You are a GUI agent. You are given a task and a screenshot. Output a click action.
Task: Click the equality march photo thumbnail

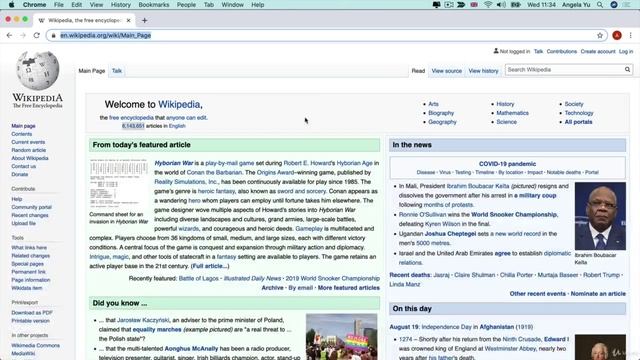tap(342, 337)
